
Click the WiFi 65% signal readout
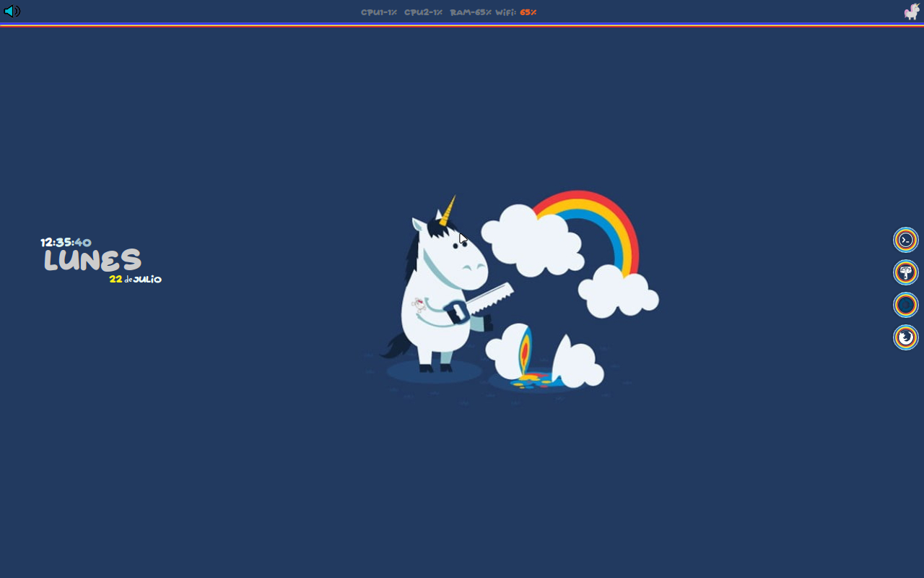[516, 12]
